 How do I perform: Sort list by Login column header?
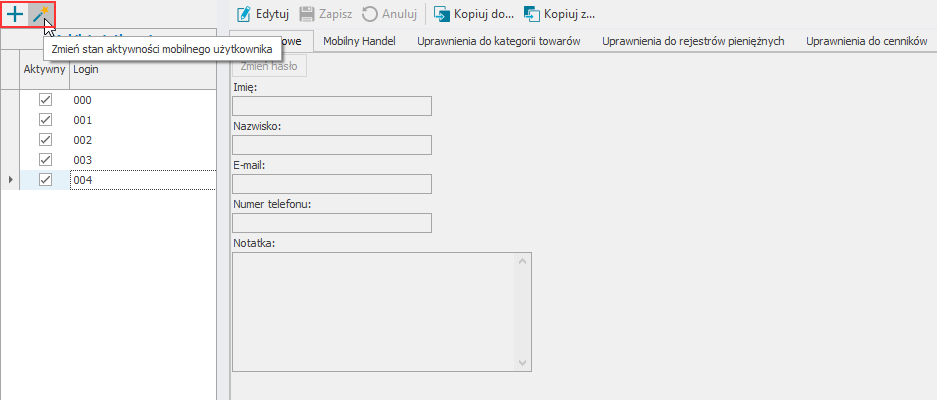pos(140,69)
